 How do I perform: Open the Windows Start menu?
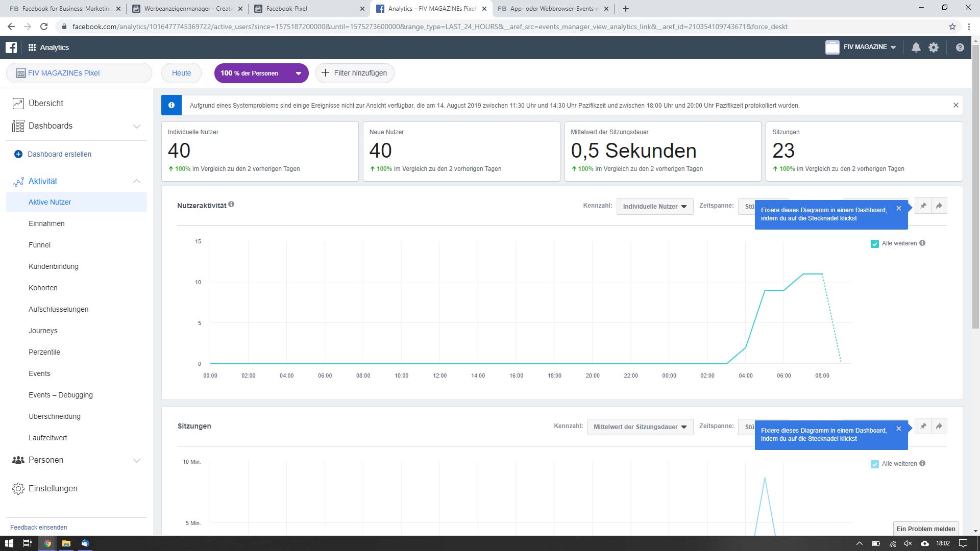tap(9, 543)
